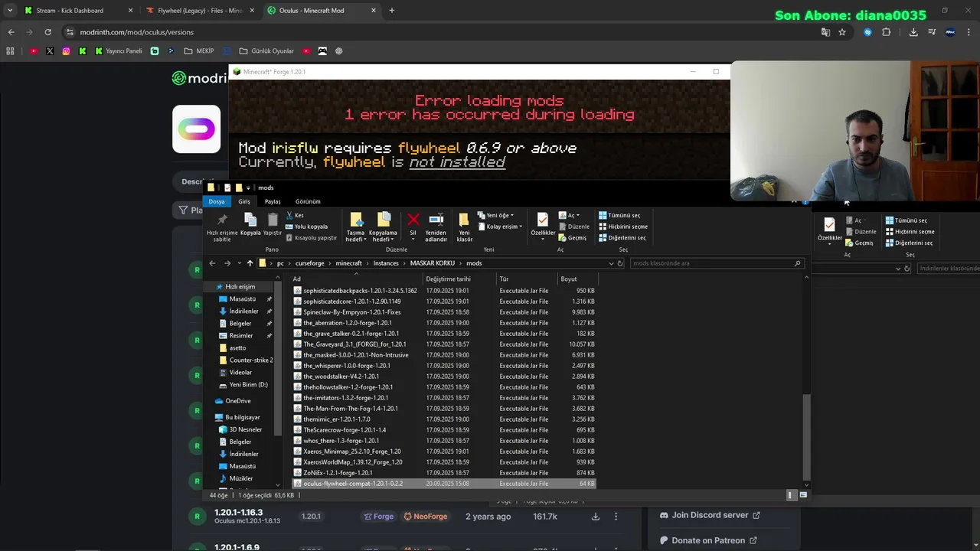The height and width of the screenshot is (551, 980).
Task: Reload the Modrinth page
Action: pyautogui.click(x=47, y=32)
